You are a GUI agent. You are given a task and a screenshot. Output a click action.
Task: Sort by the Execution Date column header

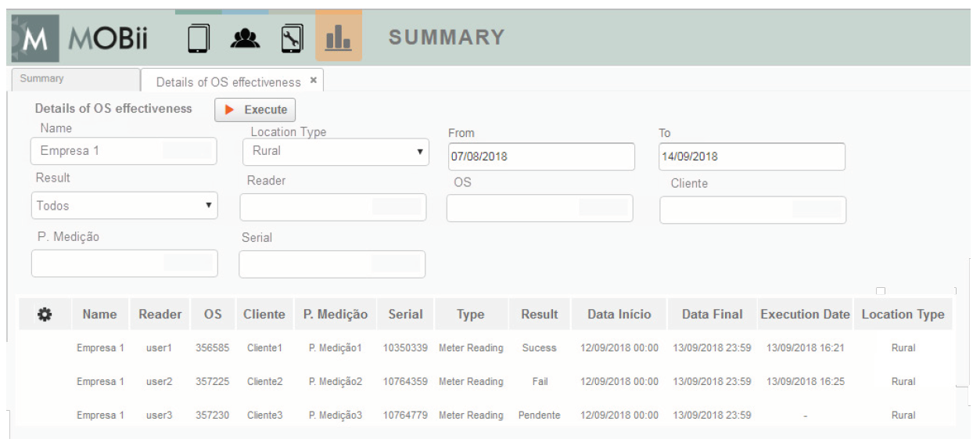point(804,315)
